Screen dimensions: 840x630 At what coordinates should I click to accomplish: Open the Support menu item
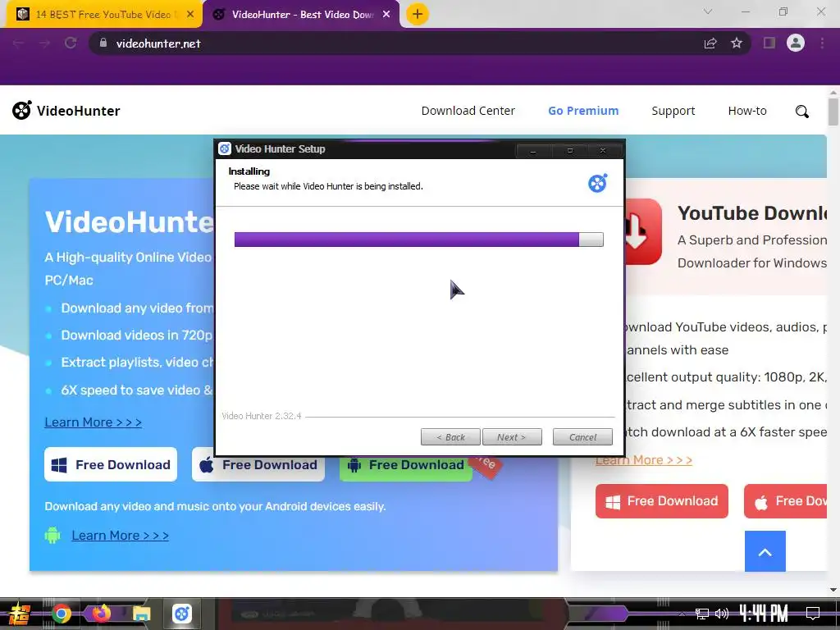pyautogui.click(x=673, y=111)
